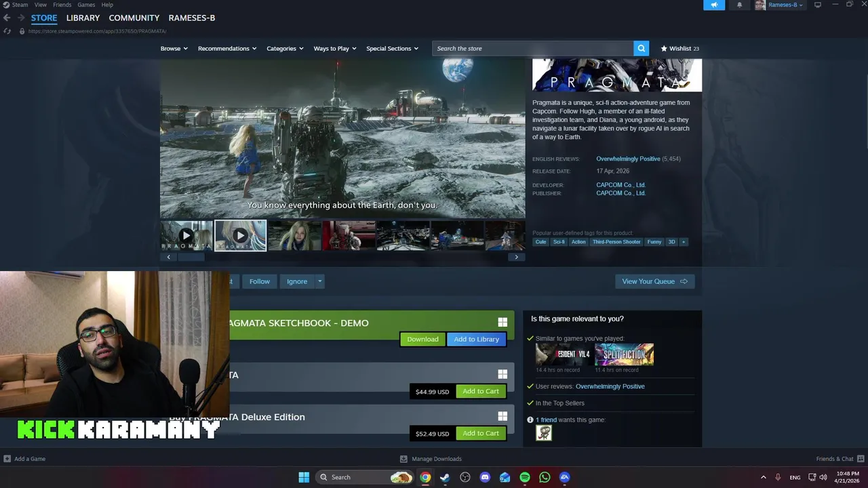Screen dimensions: 868x488
Task: Click the Follow button
Action: (259, 281)
